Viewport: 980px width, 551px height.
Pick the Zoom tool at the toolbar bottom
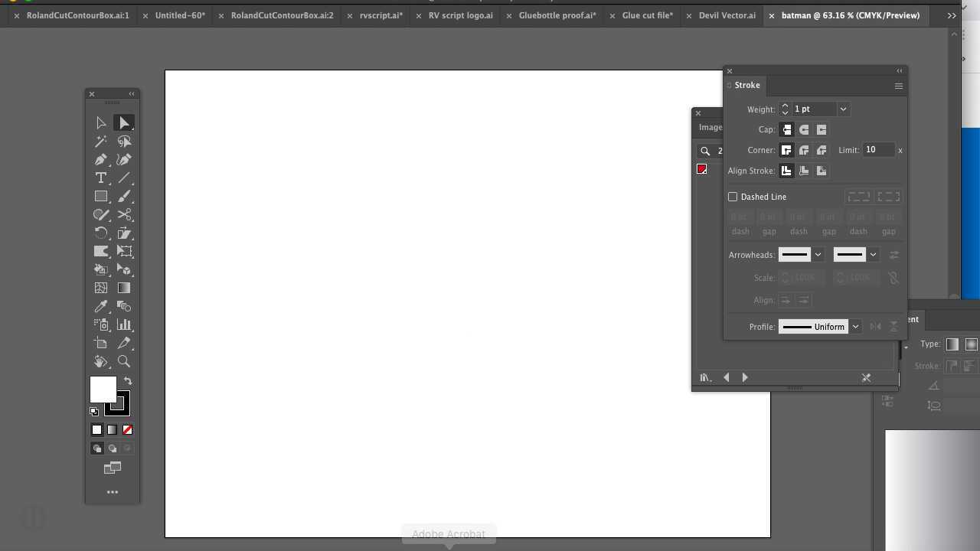point(123,361)
